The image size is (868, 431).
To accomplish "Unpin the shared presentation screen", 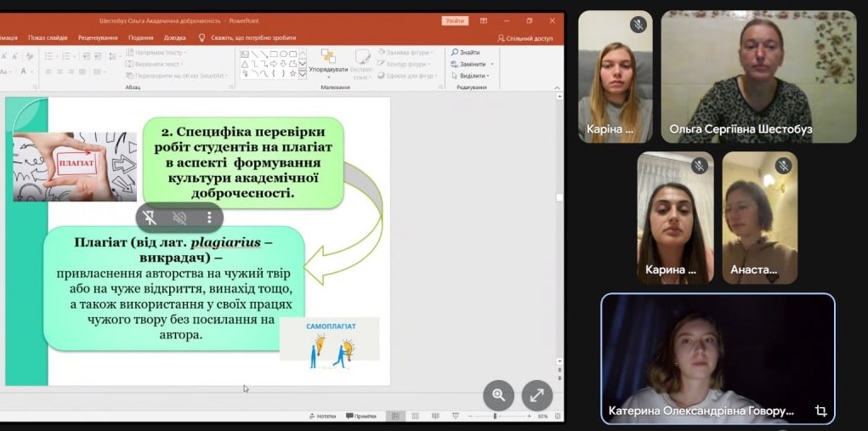I will (x=150, y=218).
